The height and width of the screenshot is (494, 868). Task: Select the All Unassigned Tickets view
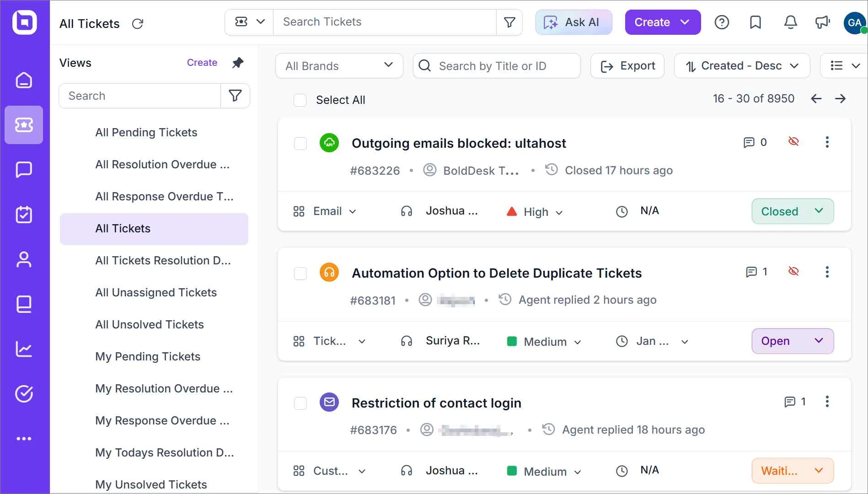pos(154,293)
